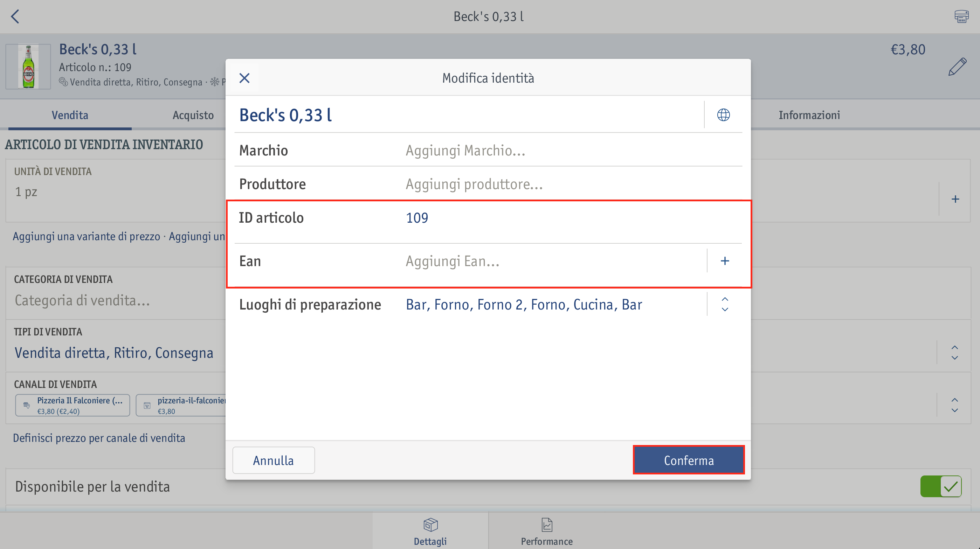980x549 pixels.
Task: Select the pizzeria-il-falconiere €3,80 channel chip
Action: click(181, 405)
